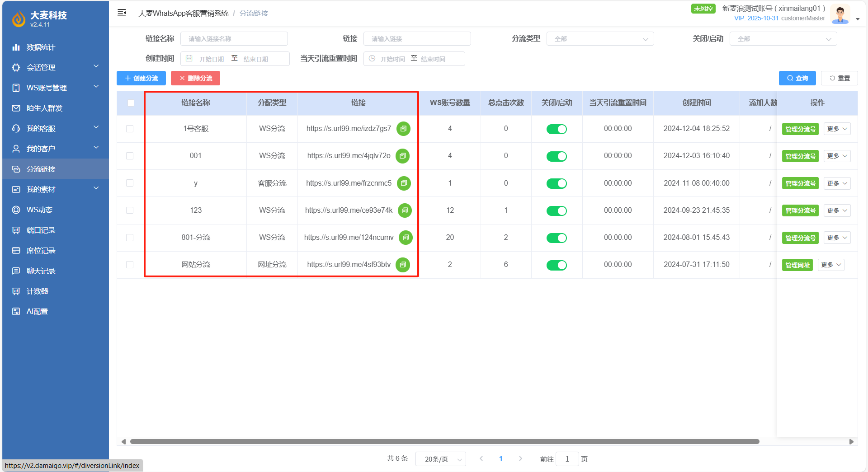Open 陌生人群发 in the sidebar
This screenshot has height=472, width=868.
coord(55,108)
